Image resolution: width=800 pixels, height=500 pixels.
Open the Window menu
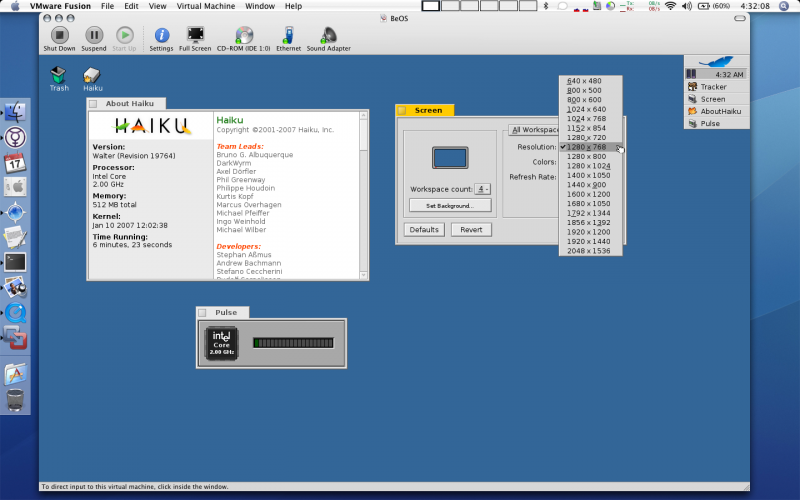click(260, 6)
